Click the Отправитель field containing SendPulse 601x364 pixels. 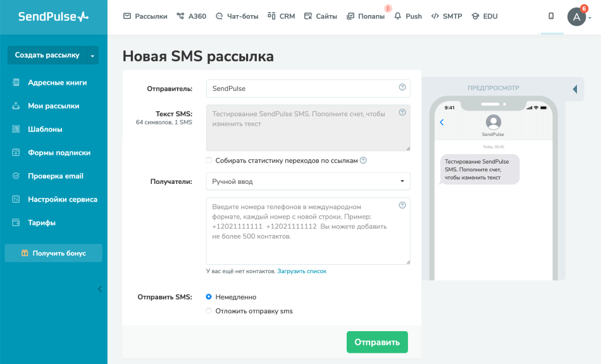point(308,88)
